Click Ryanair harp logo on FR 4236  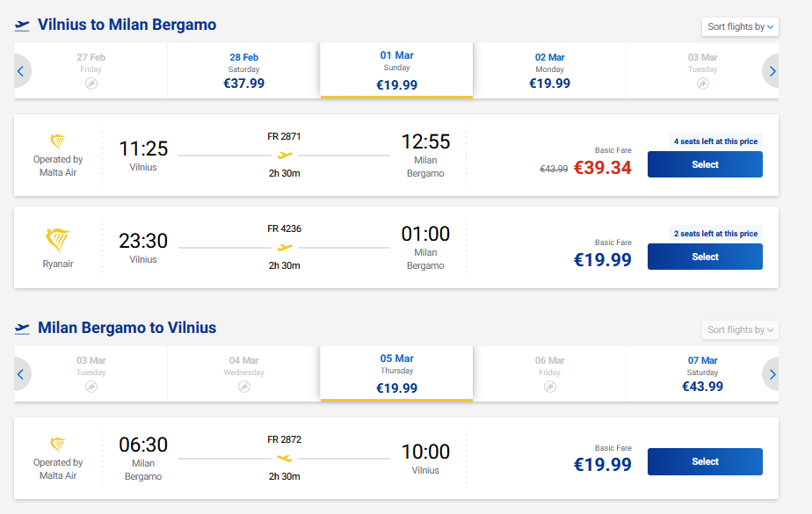point(57,240)
